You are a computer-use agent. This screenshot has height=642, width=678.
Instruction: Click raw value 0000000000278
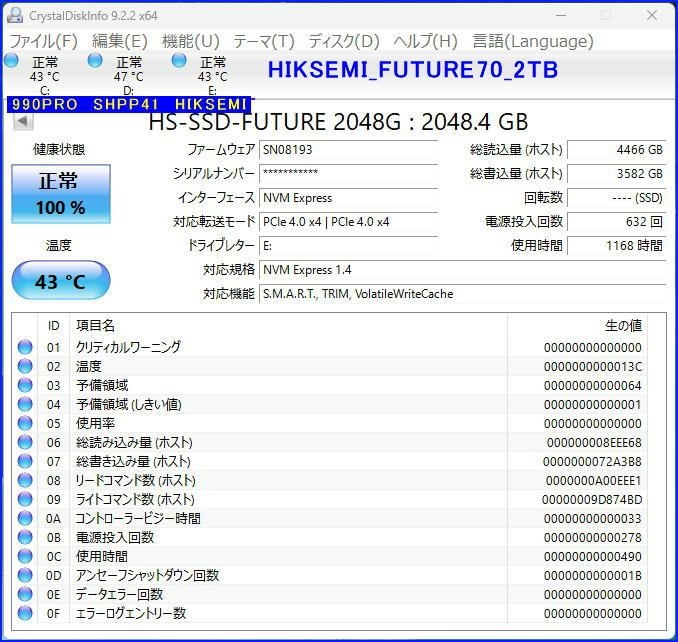[x=593, y=538]
